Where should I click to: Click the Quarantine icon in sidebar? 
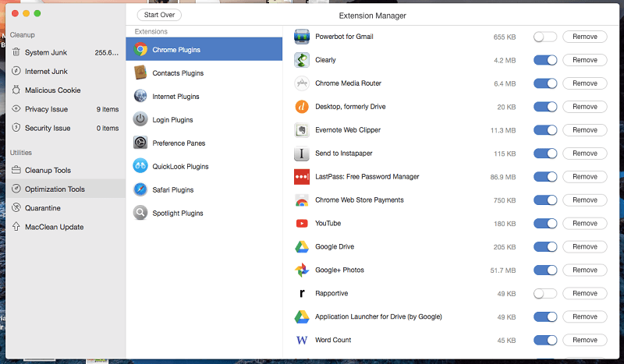point(16,207)
